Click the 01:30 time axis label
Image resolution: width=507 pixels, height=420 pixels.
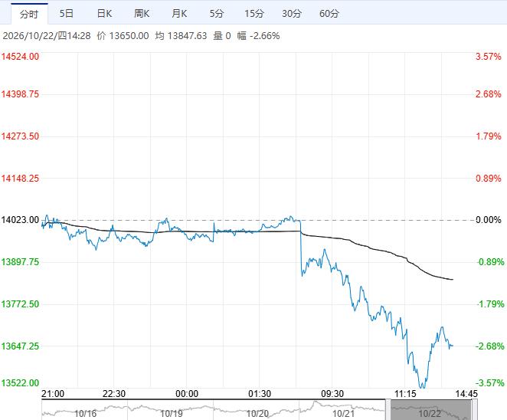point(260,394)
